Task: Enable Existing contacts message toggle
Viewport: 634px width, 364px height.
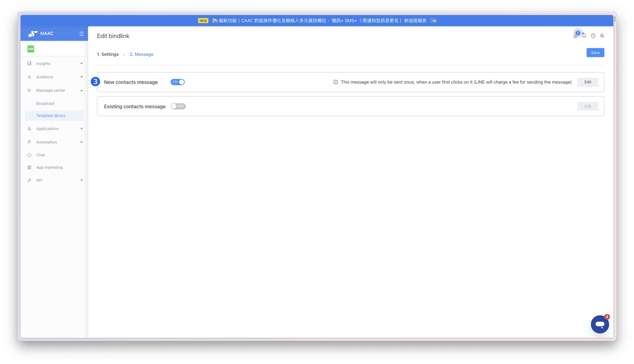Action: point(178,106)
